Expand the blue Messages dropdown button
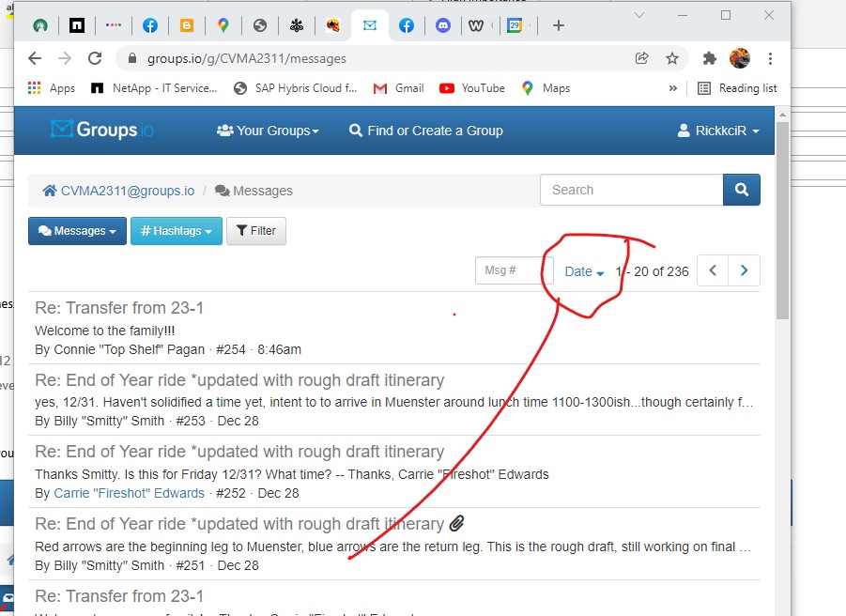Screen dimensions: 846x616 point(77,231)
